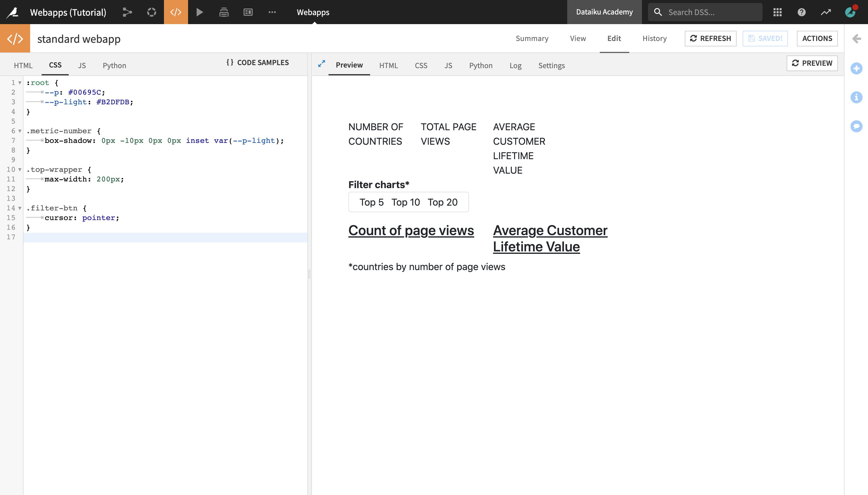Click the plus icon in right sidebar
Viewport: 868px width, 495px height.
coord(857,68)
